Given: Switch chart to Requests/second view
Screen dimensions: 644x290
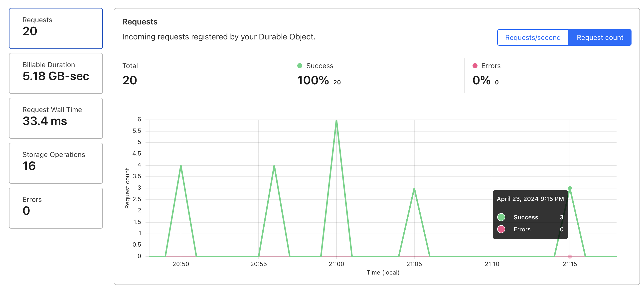Looking at the screenshot, I should coord(532,37).
